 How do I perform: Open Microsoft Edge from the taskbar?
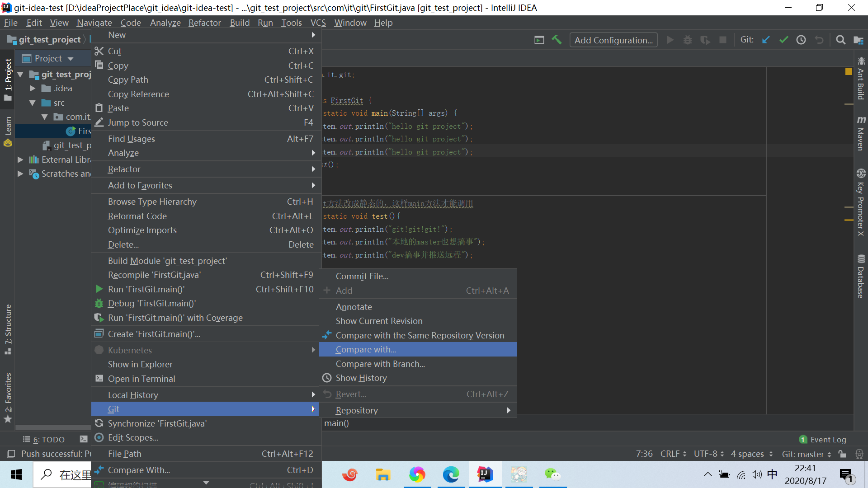click(451, 474)
